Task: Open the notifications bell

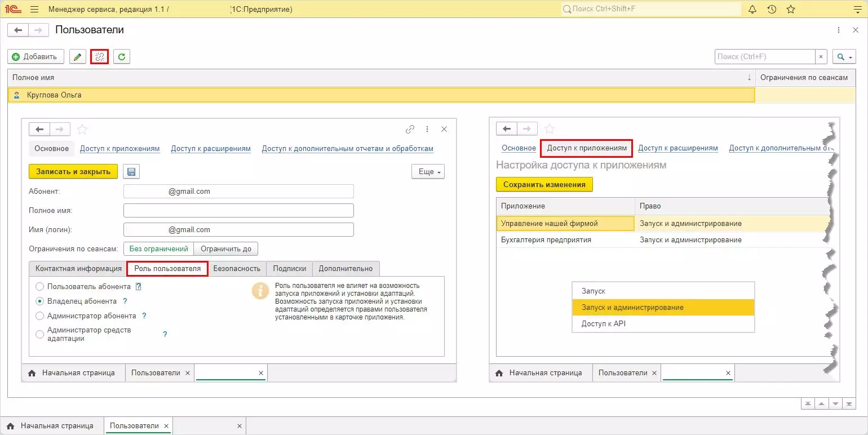Action: point(752,10)
